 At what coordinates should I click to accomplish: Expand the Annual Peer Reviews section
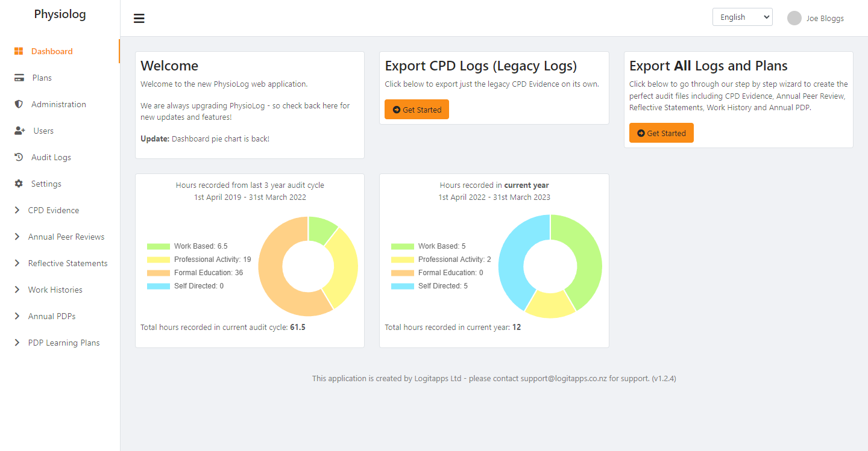click(x=66, y=237)
